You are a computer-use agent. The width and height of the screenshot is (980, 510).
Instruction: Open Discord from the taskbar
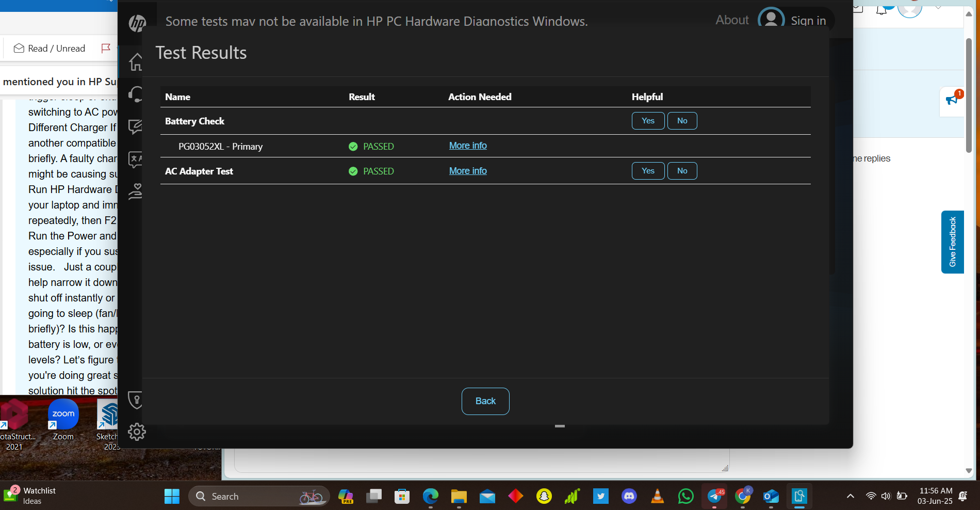coord(629,497)
